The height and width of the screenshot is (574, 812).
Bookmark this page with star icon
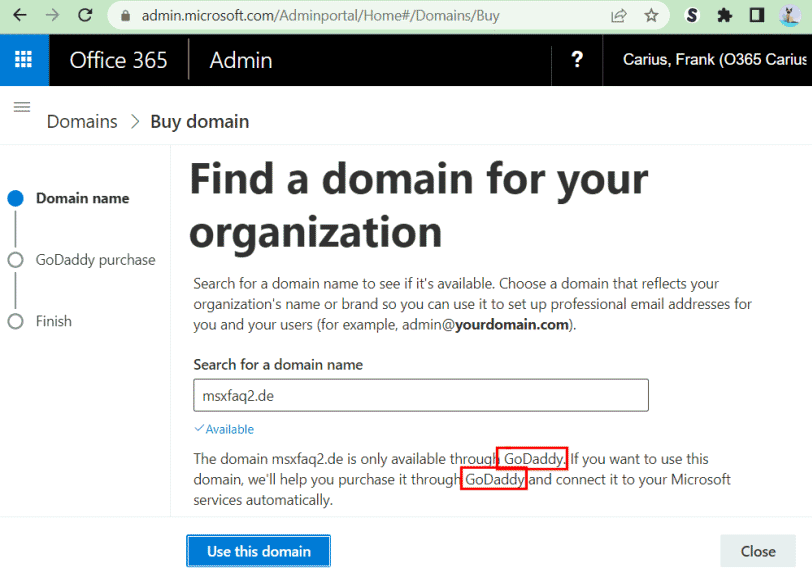651,16
